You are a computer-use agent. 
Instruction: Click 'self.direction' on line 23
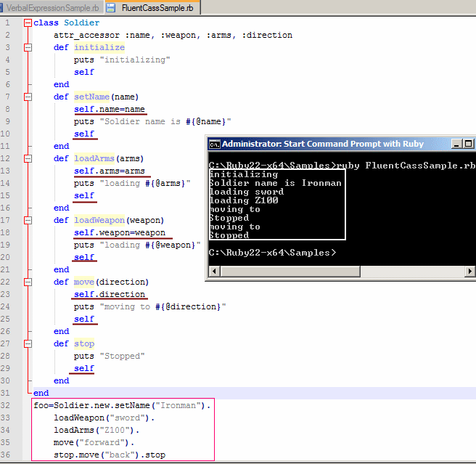[110, 294]
